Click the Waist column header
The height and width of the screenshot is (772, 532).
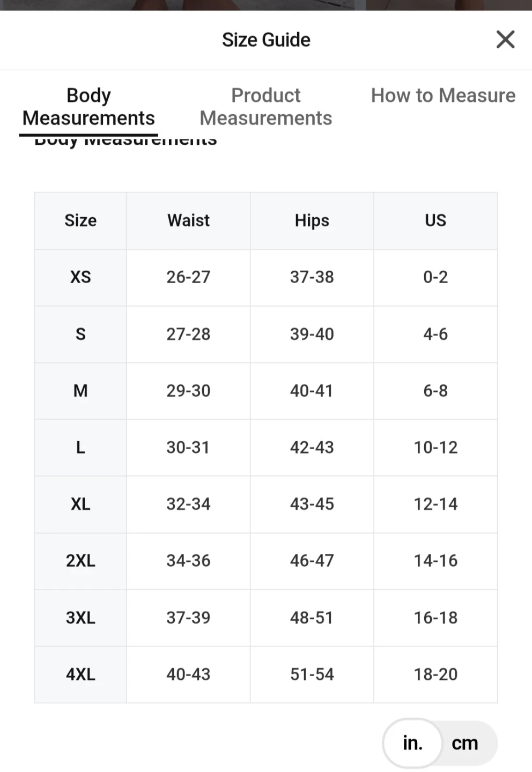(188, 220)
